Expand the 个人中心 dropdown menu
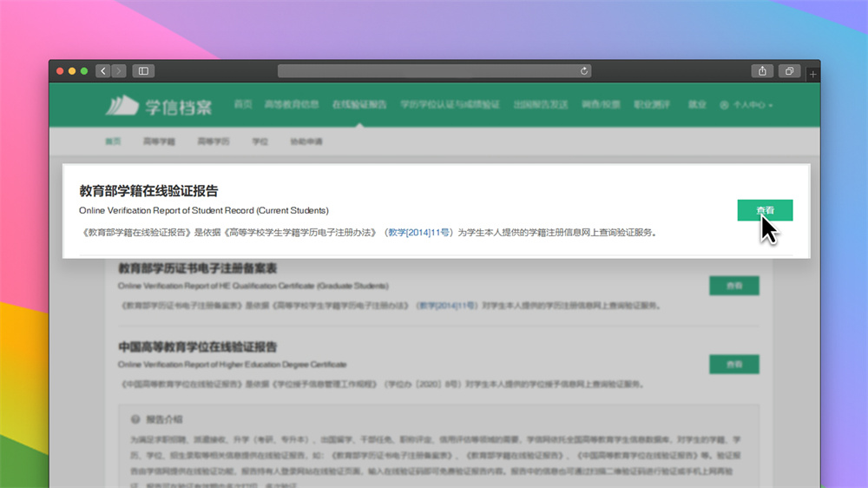The height and width of the screenshot is (488, 868). (746, 105)
